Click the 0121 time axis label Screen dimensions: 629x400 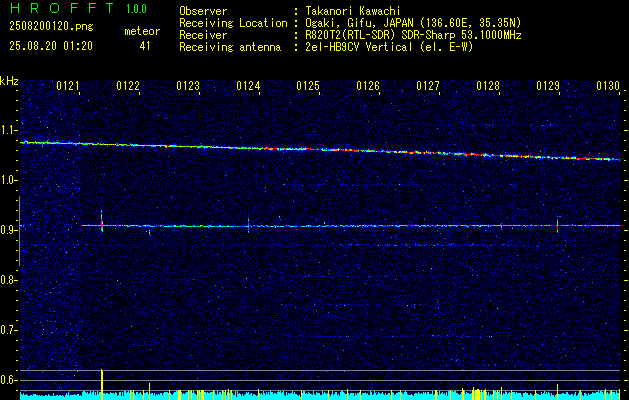(x=68, y=86)
